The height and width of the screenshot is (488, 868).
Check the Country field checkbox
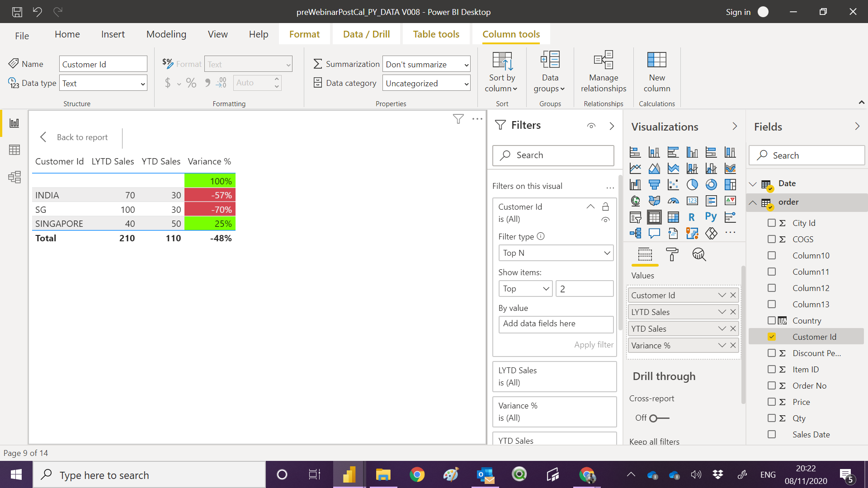pyautogui.click(x=772, y=320)
